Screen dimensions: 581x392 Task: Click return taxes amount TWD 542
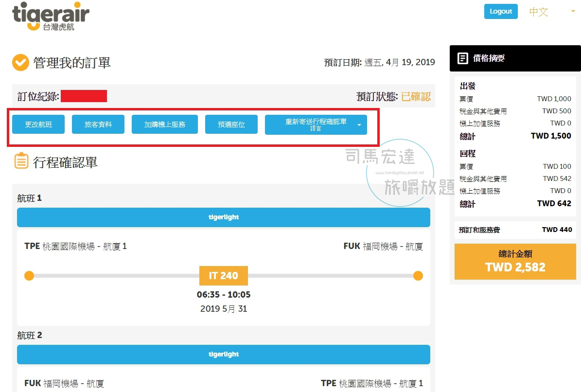pyautogui.click(x=557, y=178)
